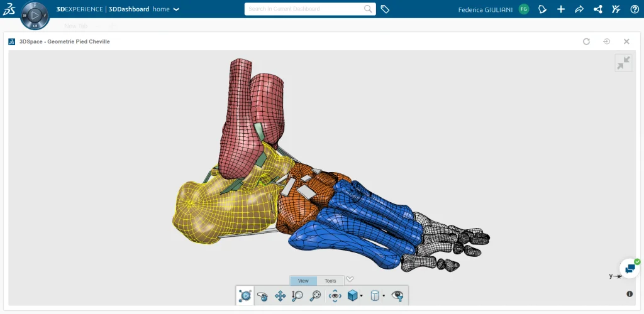
Task: Select the zoom magnifier tool
Action: [x=297, y=295]
